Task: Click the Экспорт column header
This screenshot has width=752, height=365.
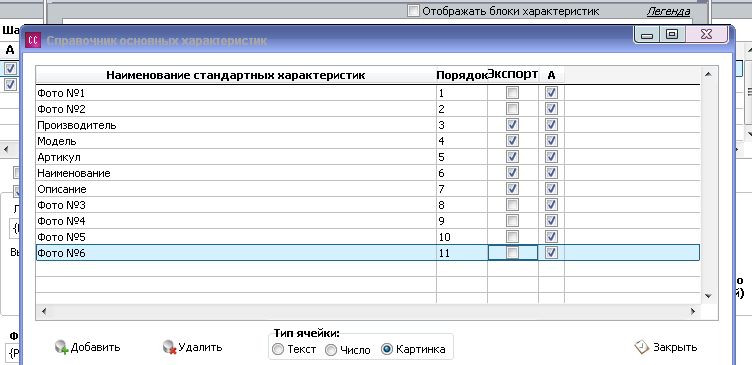Action: 513,75
